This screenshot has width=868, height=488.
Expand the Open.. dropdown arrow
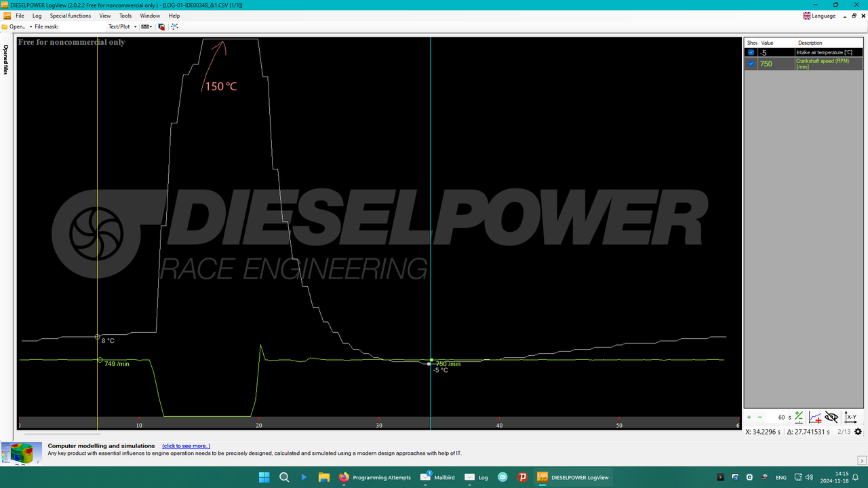coord(31,27)
